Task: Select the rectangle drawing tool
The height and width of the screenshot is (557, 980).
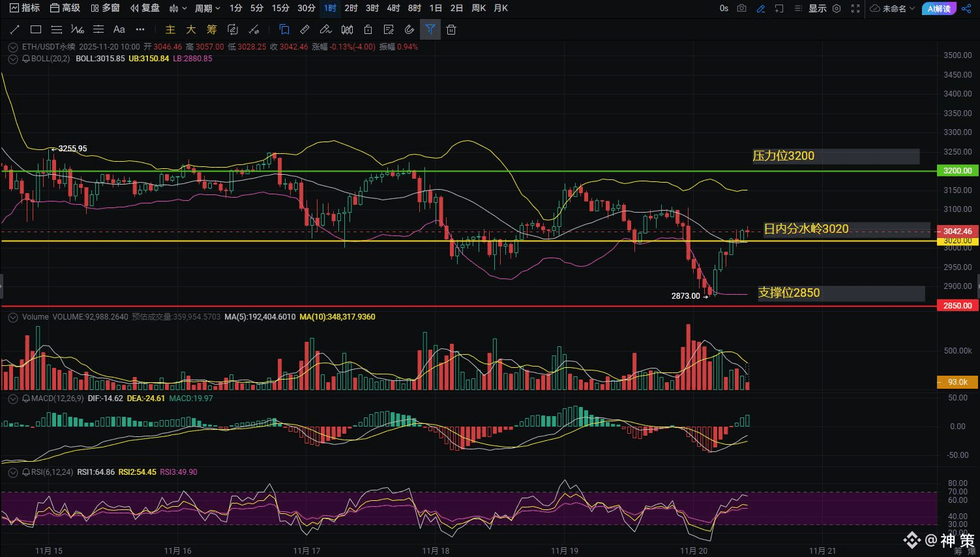Action: [x=36, y=29]
